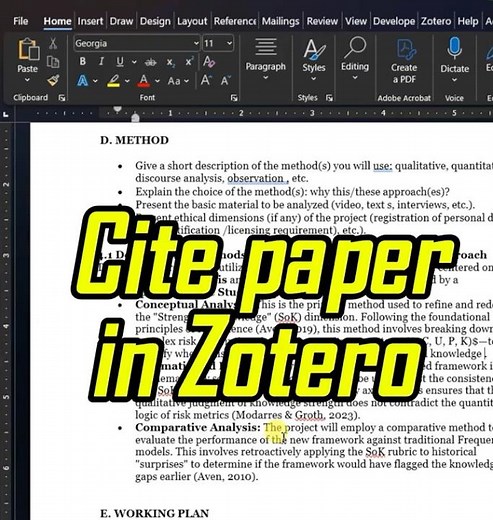Switch to the Review tab
Screen dimensions: 493x520
[322, 21]
